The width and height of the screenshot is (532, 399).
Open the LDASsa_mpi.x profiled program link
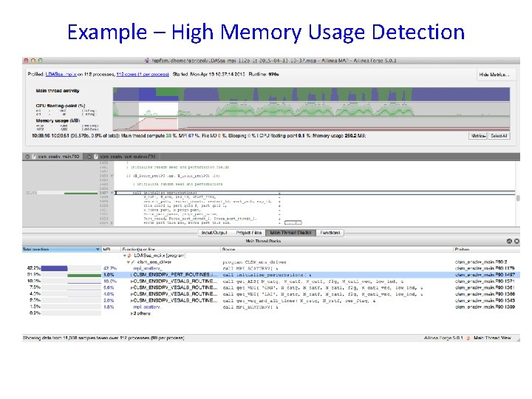[x=61, y=75]
